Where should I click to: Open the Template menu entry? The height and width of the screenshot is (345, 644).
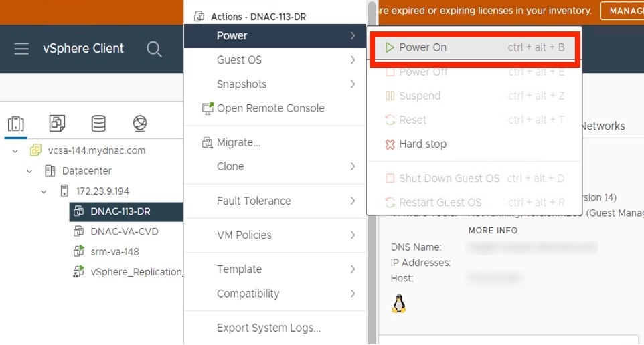274,269
